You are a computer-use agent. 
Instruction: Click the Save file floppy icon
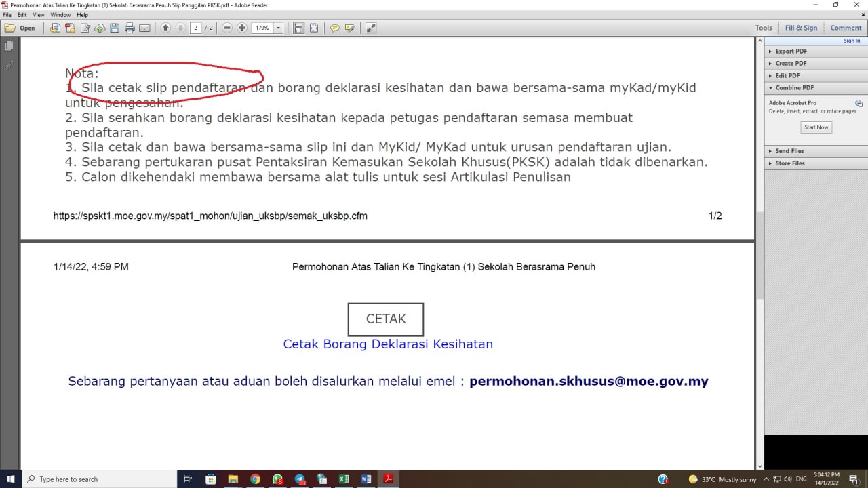coord(115,28)
